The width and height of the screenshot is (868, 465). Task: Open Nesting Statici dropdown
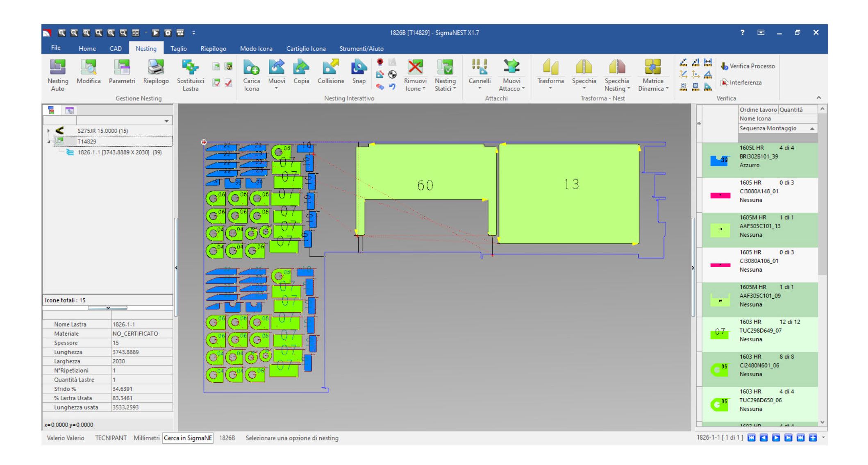pyautogui.click(x=454, y=88)
